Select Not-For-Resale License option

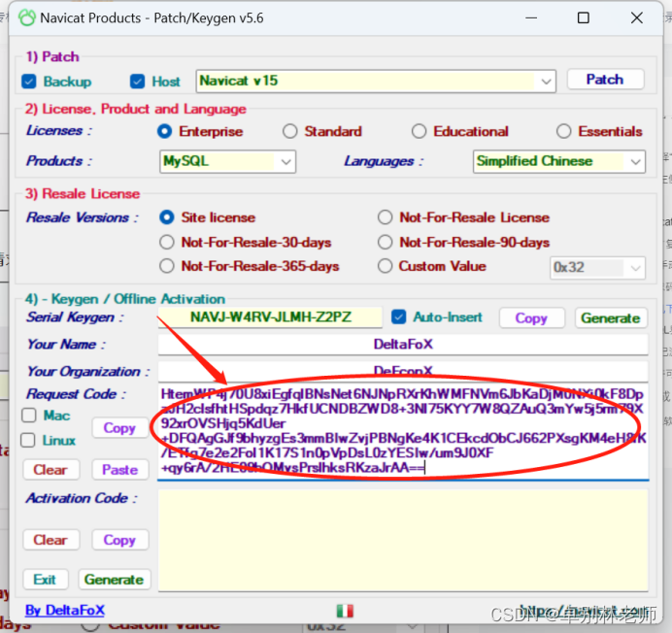coord(386,217)
